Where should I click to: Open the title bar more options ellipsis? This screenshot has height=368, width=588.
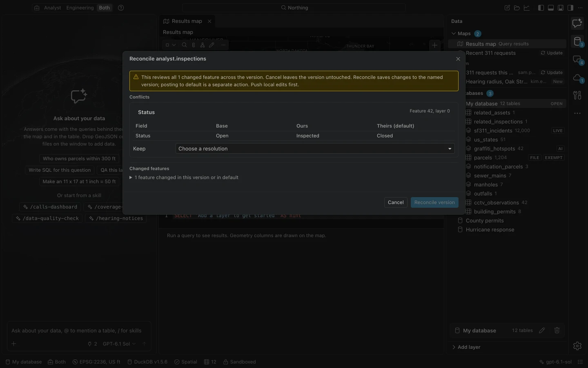coord(580,8)
